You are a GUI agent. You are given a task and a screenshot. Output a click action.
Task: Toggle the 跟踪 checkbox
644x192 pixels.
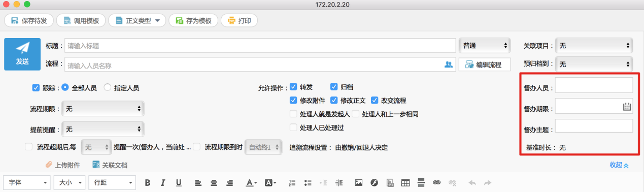[x=36, y=87]
